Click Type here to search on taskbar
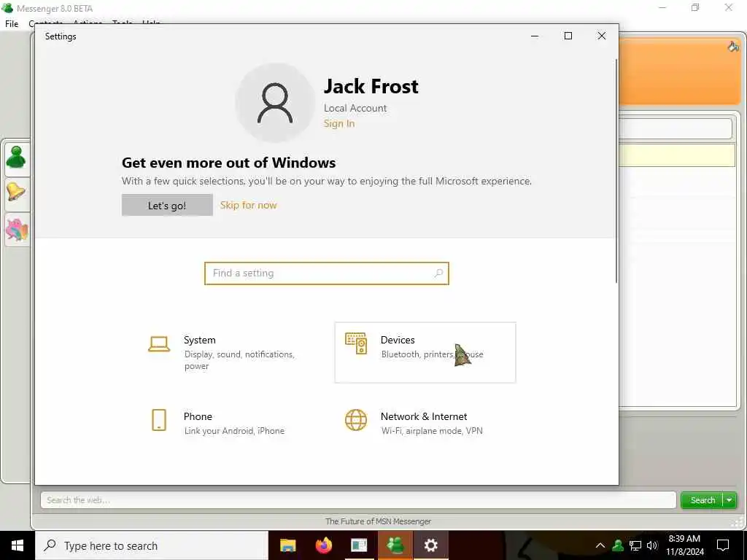747x560 pixels. coord(152,545)
